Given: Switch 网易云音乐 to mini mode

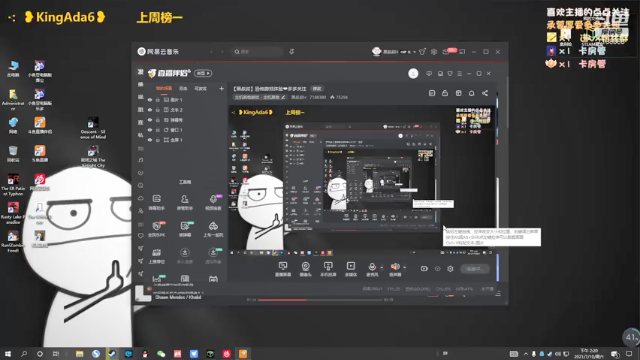Looking at the screenshot, I should (462, 52).
